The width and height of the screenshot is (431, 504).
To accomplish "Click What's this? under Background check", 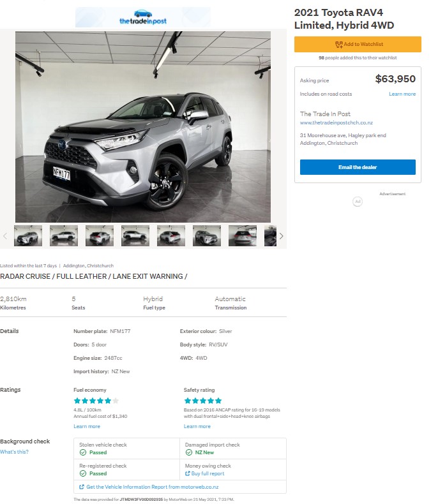I will tap(14, 452).
